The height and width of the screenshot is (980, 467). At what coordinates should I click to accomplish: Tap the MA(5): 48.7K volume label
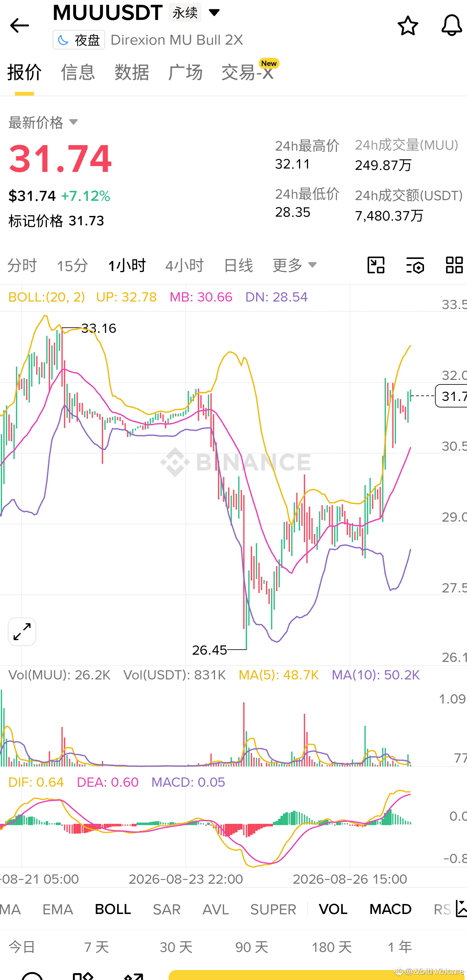[279, 675]
